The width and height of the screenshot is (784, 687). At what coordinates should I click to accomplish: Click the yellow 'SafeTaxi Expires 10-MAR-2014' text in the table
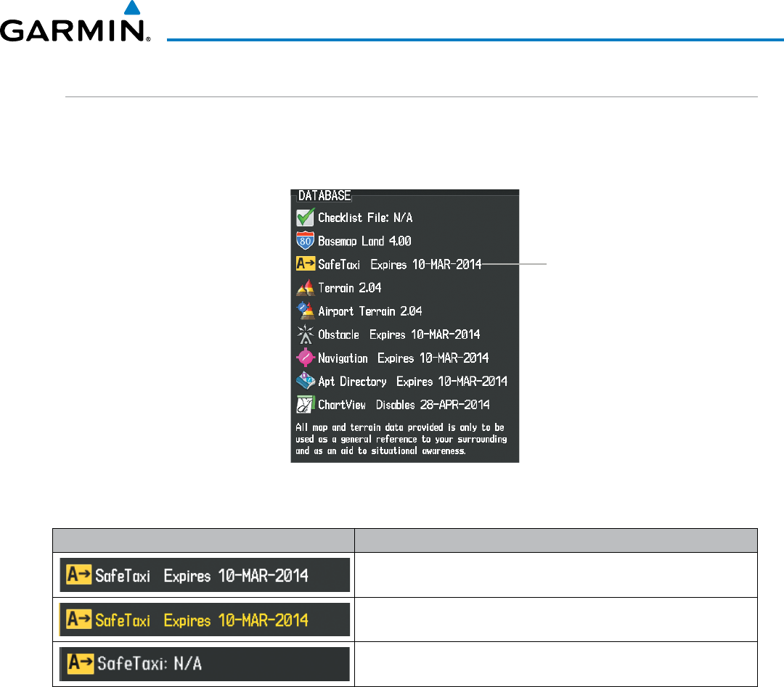(202, 620)
